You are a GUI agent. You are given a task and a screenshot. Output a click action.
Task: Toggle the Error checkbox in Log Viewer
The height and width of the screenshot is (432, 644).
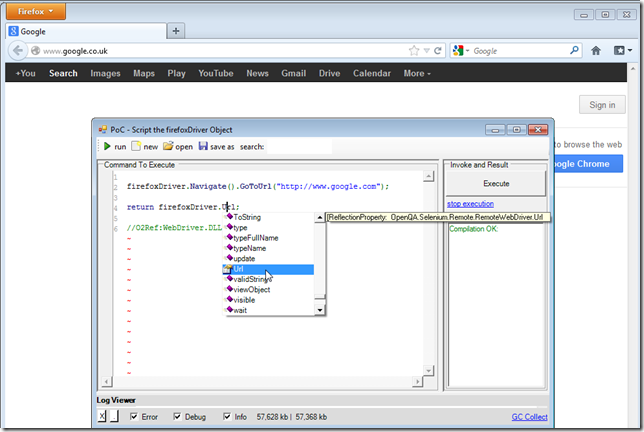pos(135,416)
